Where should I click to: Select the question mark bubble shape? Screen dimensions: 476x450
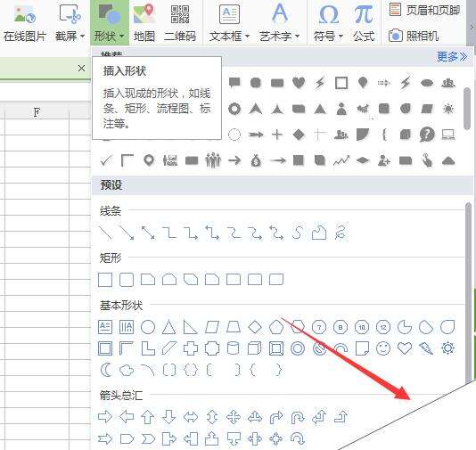[x=427, y=135]
